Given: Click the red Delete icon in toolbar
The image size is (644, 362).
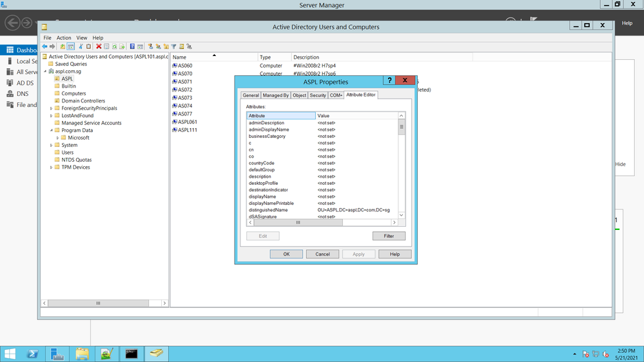Looking at the screenshot, I should [99, 46].
